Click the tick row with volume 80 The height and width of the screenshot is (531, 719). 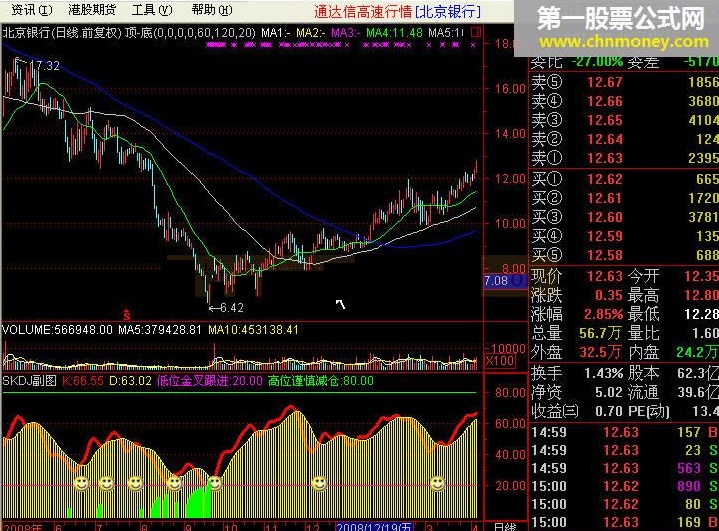pyautogui.click(x=625, y=504)
